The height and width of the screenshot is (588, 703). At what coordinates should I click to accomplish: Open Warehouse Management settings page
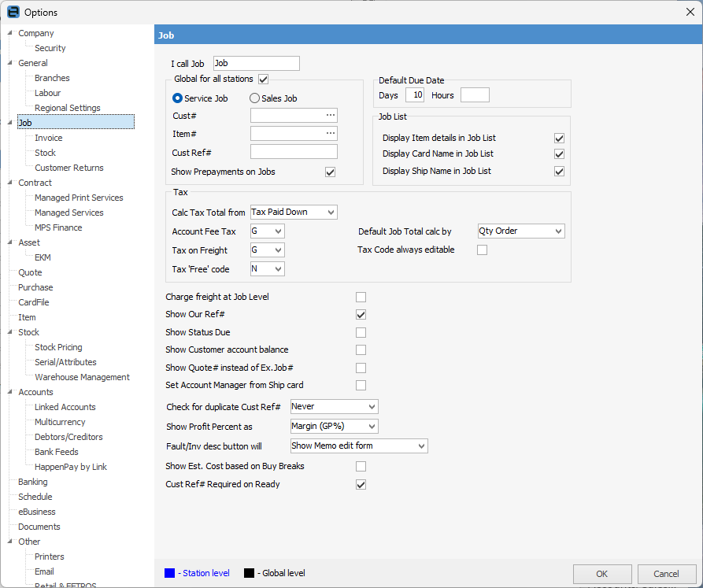82,378
